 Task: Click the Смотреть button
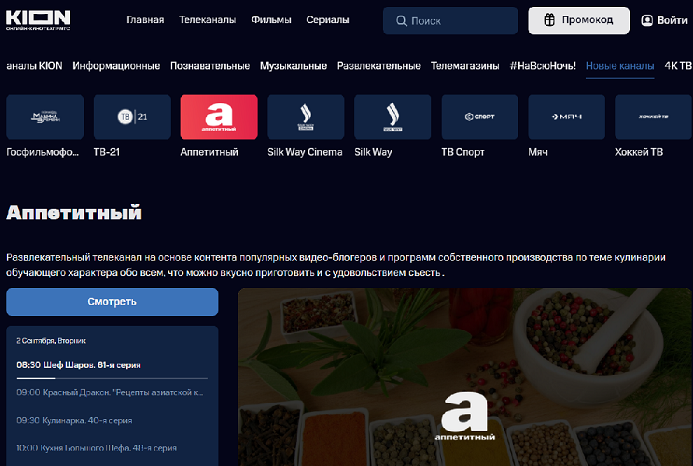[x=112, y=302]
